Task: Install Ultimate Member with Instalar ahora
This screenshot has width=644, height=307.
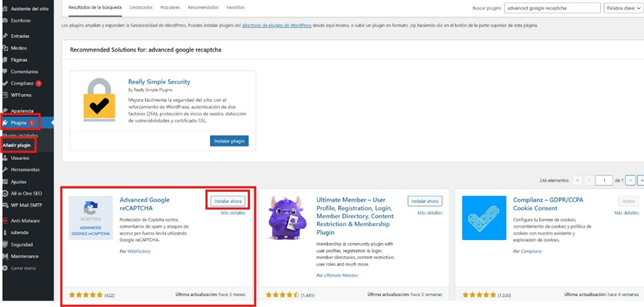Action: point(425,201)
